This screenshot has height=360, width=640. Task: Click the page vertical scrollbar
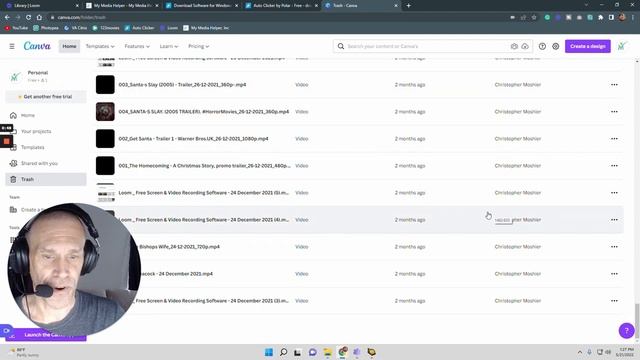coord(637,321)
